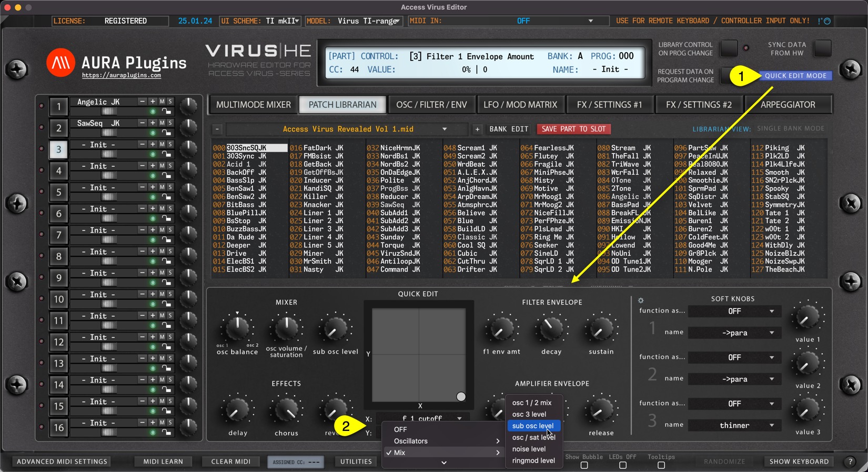
Task: Click the minus button on part 5
Action: [142, 187]
